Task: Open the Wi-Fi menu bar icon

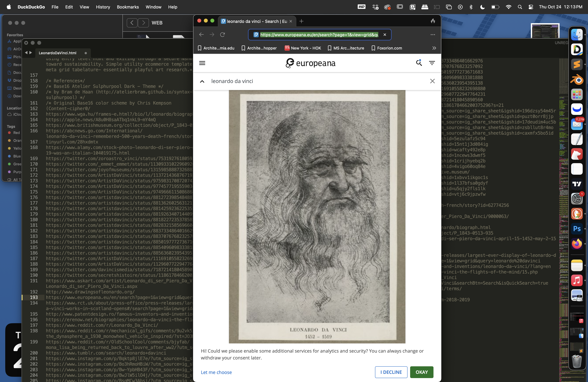Action: (x=508, y=7)
